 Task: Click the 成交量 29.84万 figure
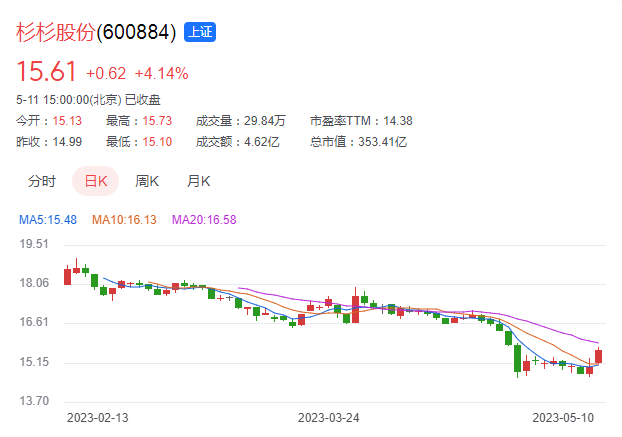click(265, 121)
